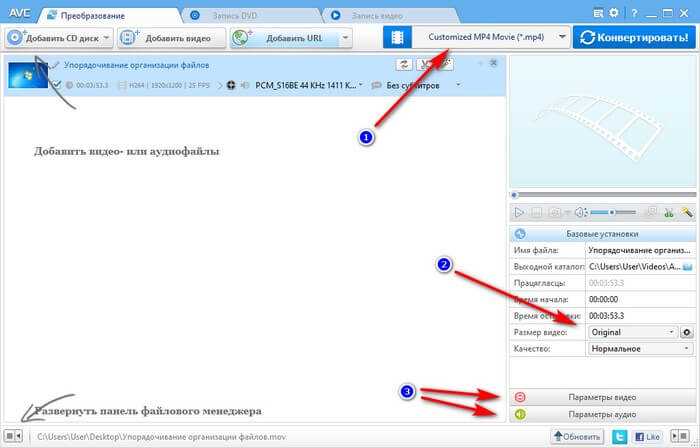Click the subtitle speech bubble icon

click(x=376, y=85)
